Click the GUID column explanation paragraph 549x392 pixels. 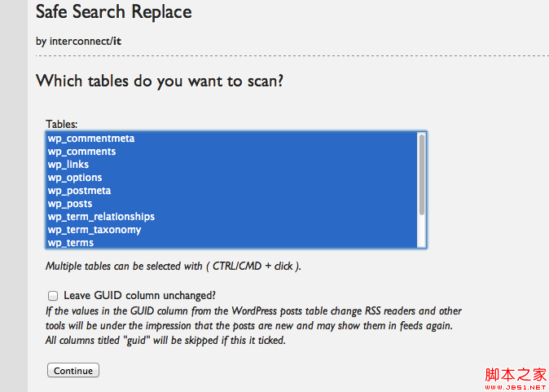[x=253, y=325]
